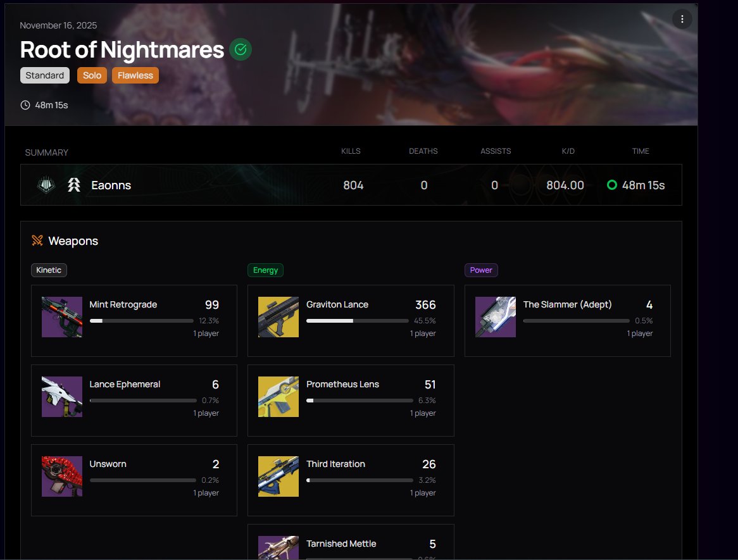
Task: Open the Third Iteration weapon thumbnail
Action: coord(278,476)
